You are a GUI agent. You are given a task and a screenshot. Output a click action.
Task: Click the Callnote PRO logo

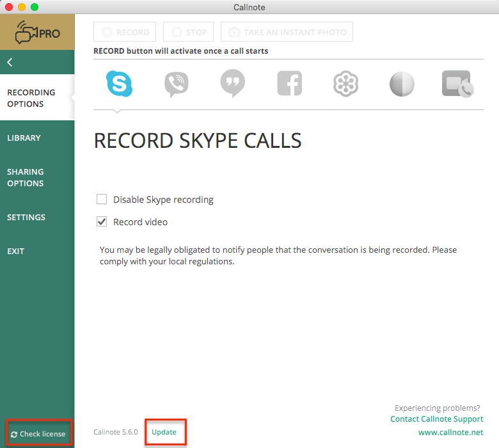[37, 32]
